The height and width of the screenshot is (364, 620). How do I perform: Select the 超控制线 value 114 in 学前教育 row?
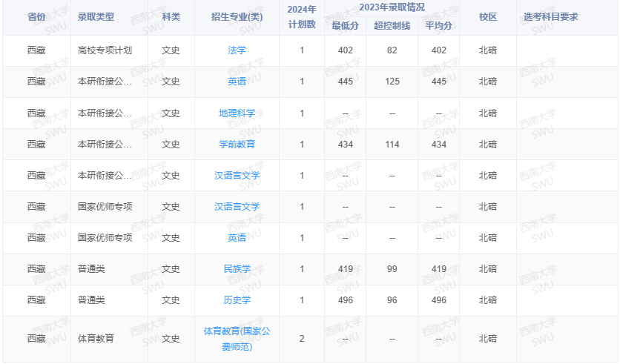point(392,145)
